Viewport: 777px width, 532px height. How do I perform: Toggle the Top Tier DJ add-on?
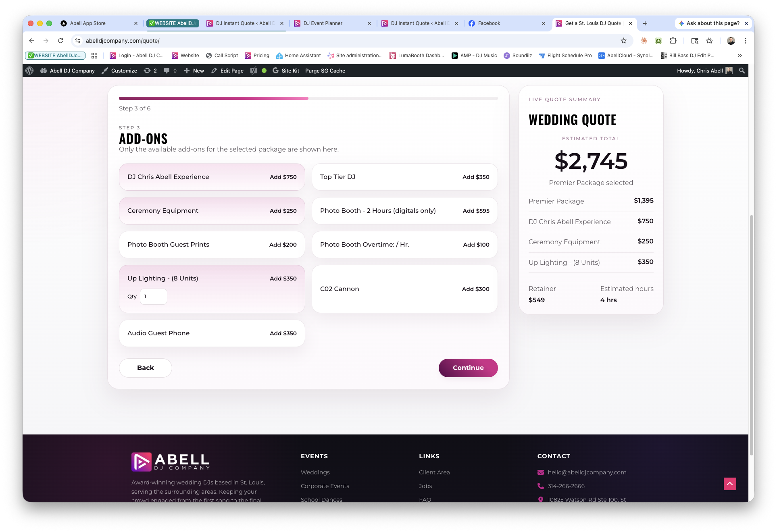(x=405, y=177)
